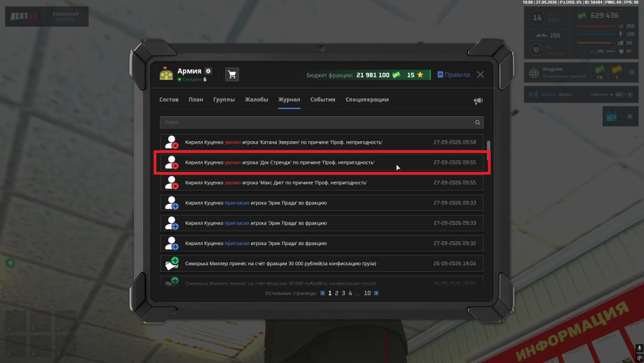The width and height of the screenshot is (644, 363).
Task: Click the money deposit icon in Симорька Миллер row
Action: tap(172, 263)
